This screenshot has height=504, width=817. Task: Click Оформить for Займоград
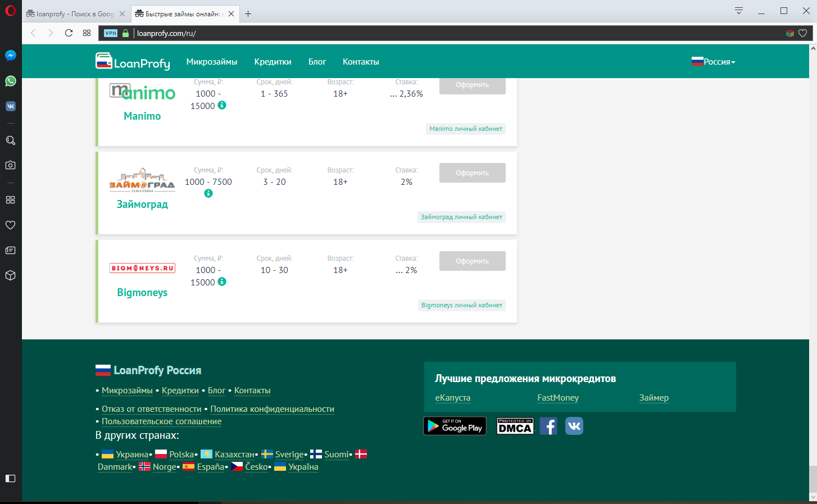tap(473, 173)
